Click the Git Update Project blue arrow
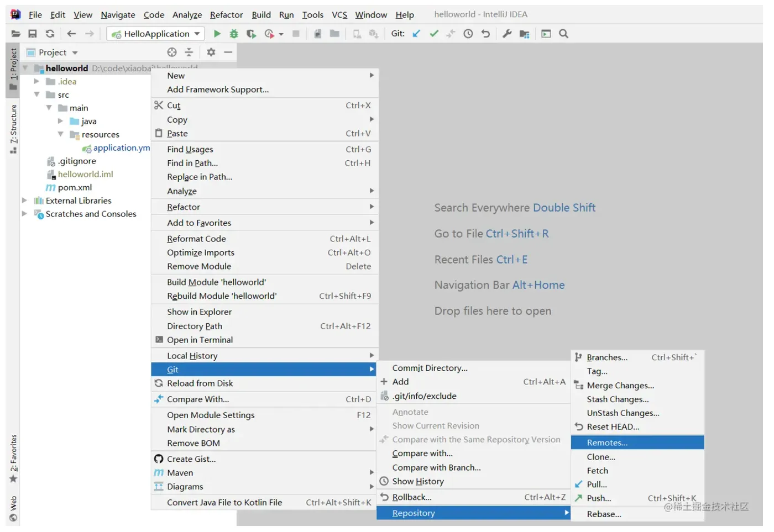The width and height of the screenshot is (774, 532). point(416,34)
